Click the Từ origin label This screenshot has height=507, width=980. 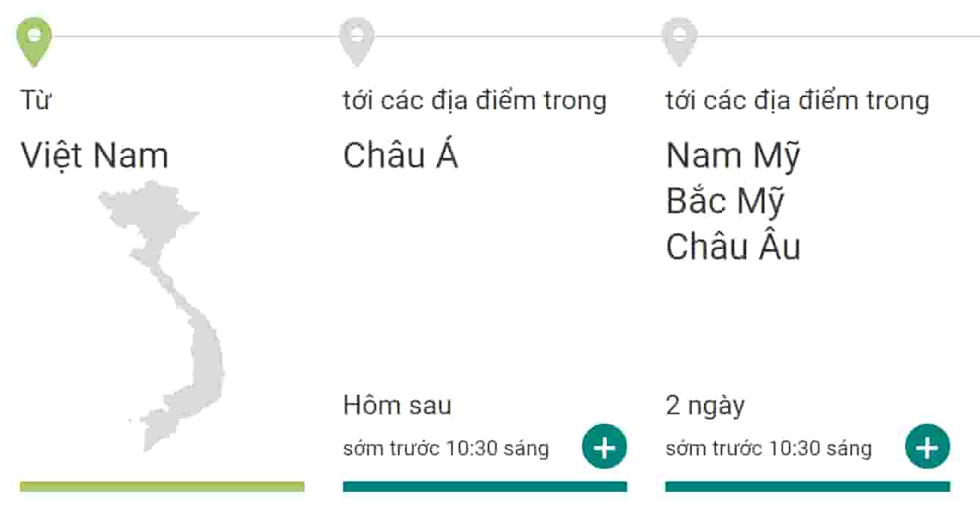tap(35, 100)
